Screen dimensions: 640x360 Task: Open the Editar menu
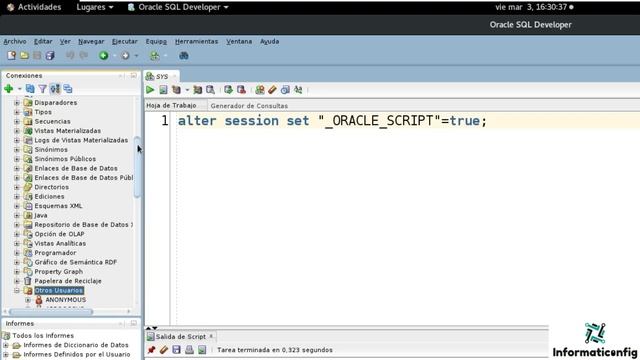43,41
